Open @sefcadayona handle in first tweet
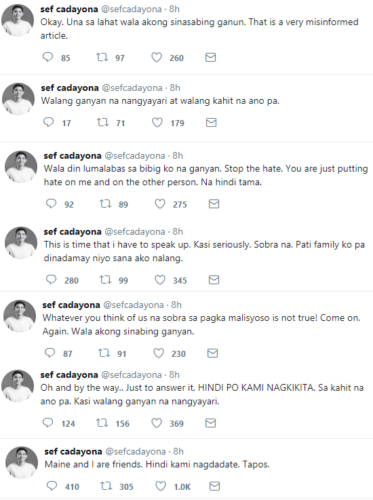 pos(131,9)
